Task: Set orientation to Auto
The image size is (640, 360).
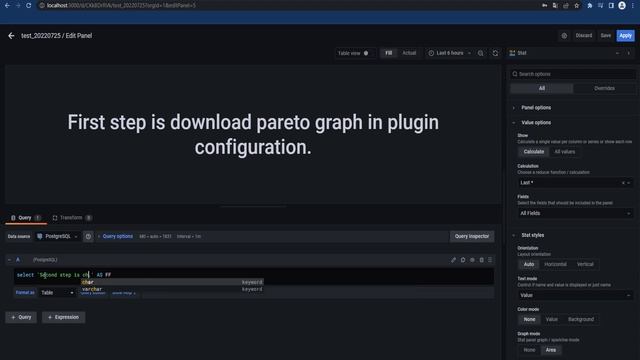Action: coord(529,264)
